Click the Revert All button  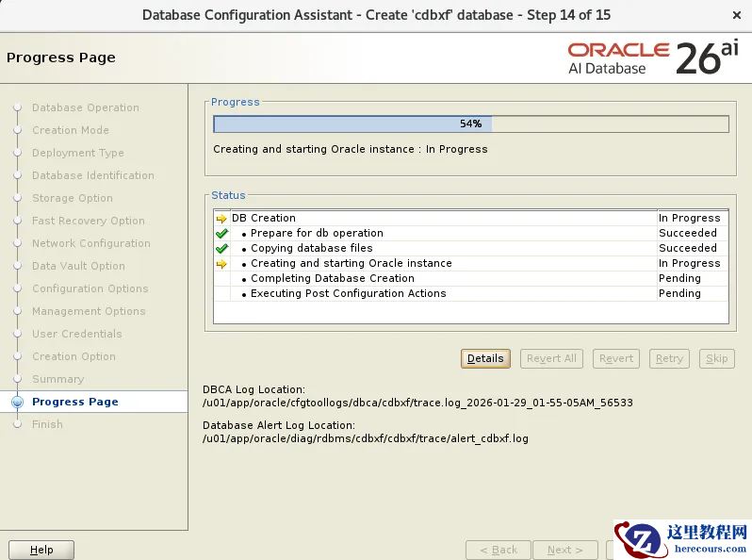click(x=551, y=358)
